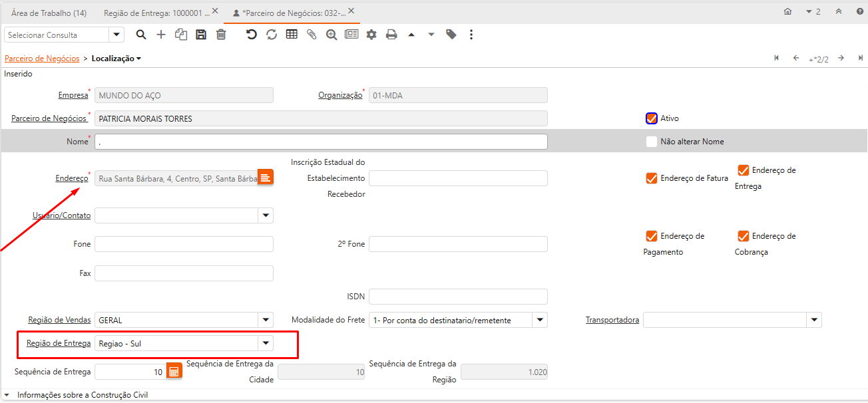868x403 pixels.
Task: Open the calculator for Sequência de Entrega
Action: tap(174, 372)
